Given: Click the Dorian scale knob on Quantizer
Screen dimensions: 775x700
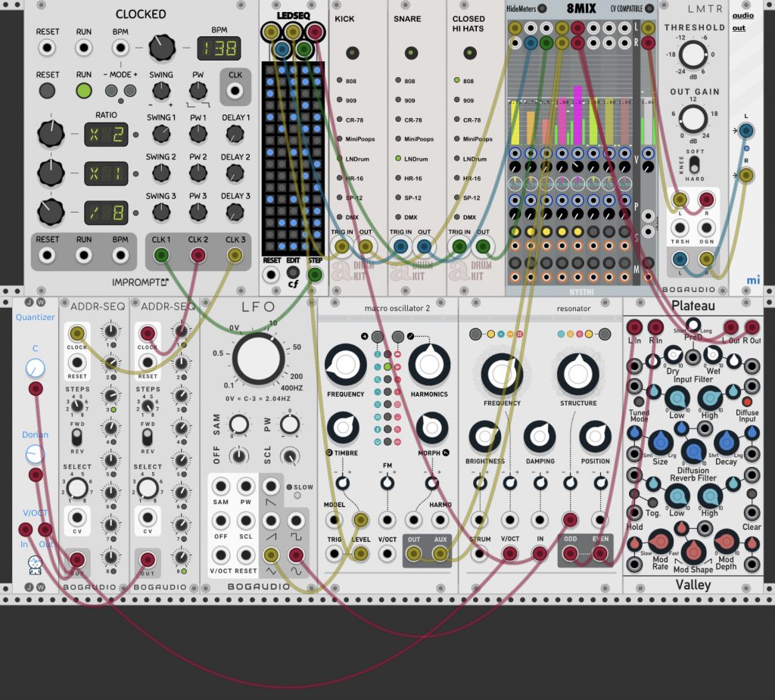Looking at the screenshot, I should point(35,454).
